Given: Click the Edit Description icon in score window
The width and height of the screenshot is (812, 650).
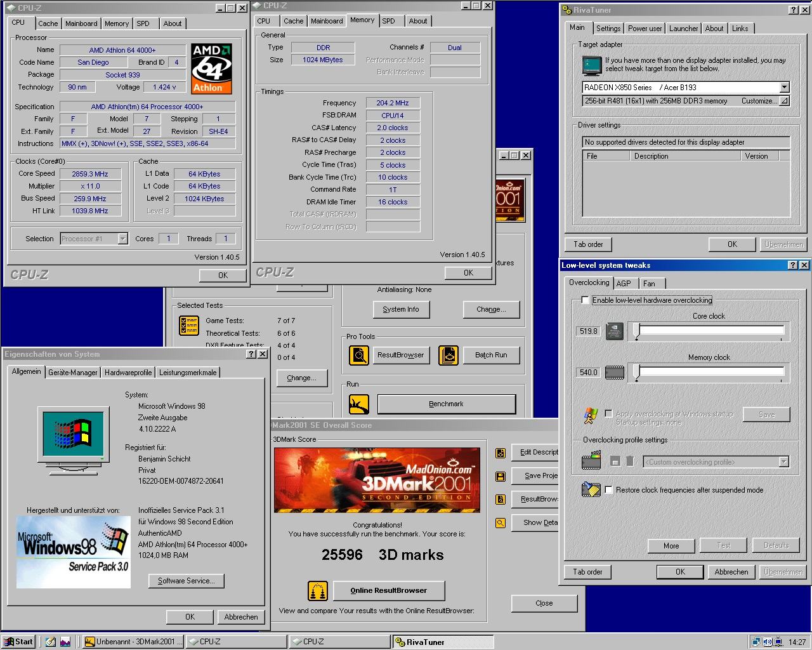Looking at the screenshot, I should [x=501, y=453].
